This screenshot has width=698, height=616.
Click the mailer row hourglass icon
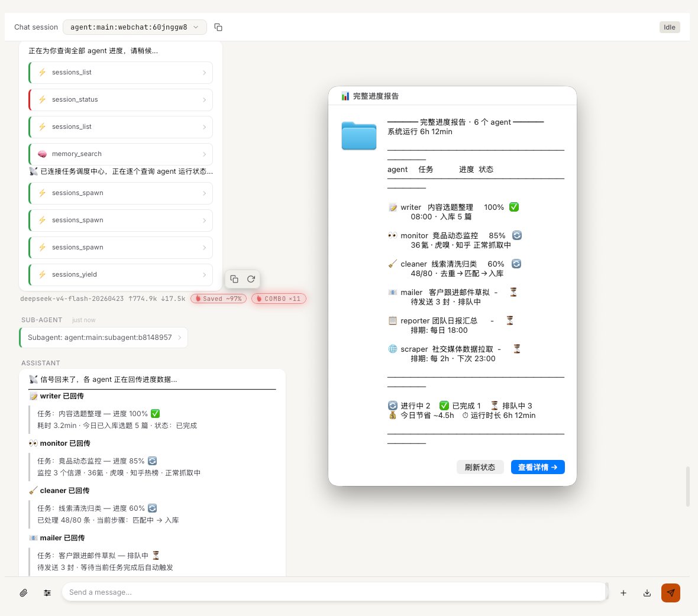click(513, 292)
